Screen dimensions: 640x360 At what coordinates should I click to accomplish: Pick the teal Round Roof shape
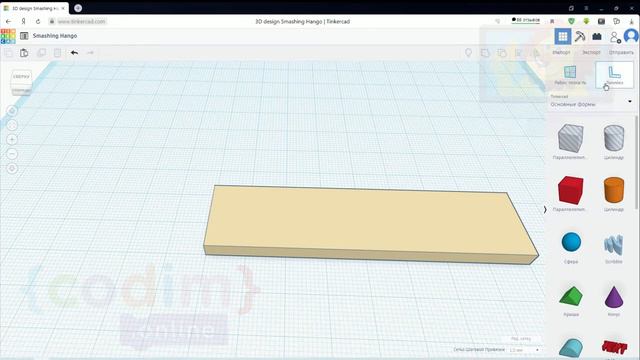click(x=571, y=347)
